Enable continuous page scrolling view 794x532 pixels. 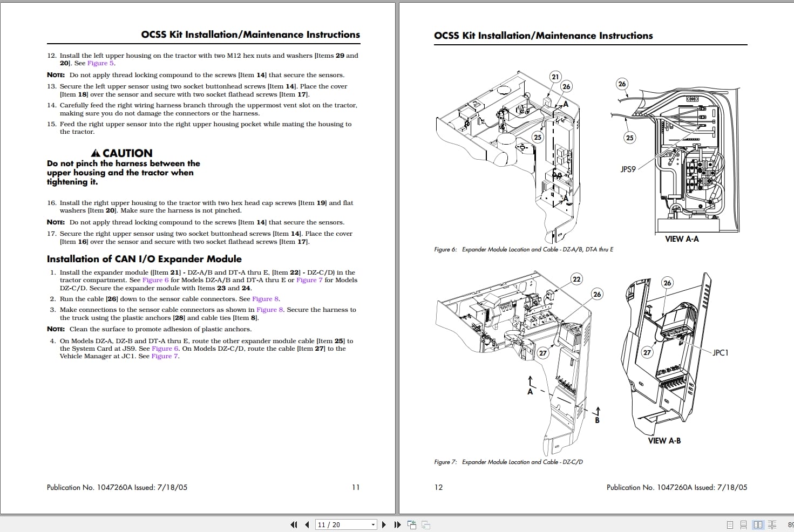coord(743,524)
